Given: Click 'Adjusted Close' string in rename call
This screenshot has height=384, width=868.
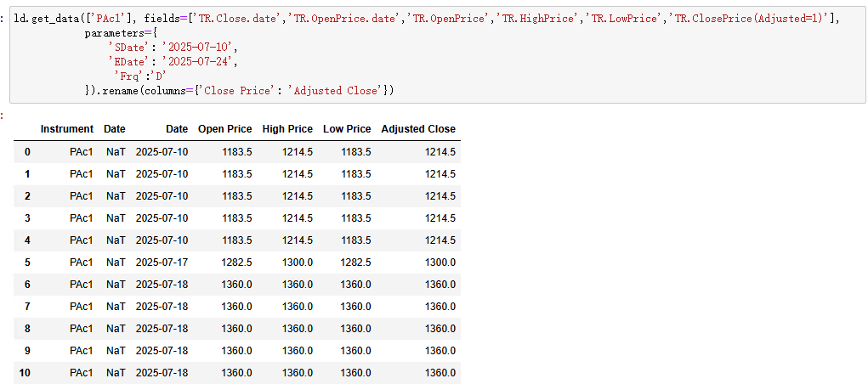Looking at the screenshot, I should click(x=338, y=91).
